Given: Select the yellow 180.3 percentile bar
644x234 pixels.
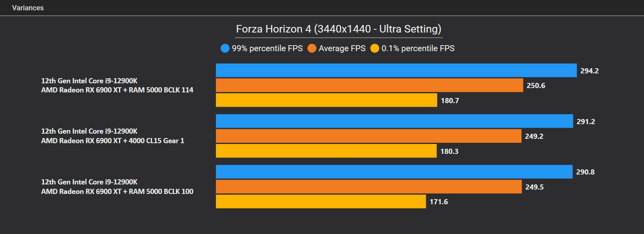Looking at the screenshot, I should point(326,151).
